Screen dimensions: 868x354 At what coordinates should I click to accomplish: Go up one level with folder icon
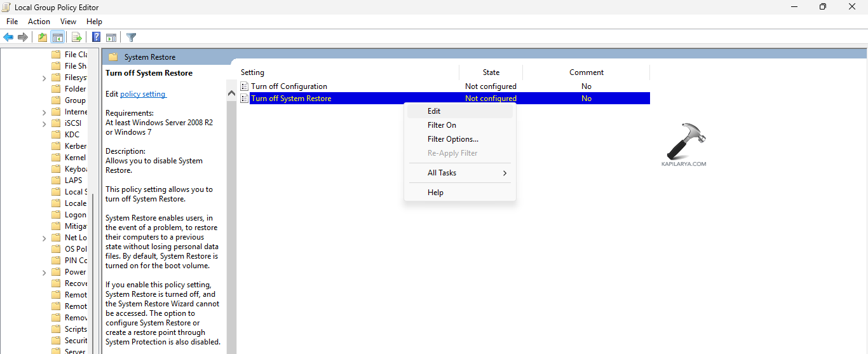(x=42, y=37)
